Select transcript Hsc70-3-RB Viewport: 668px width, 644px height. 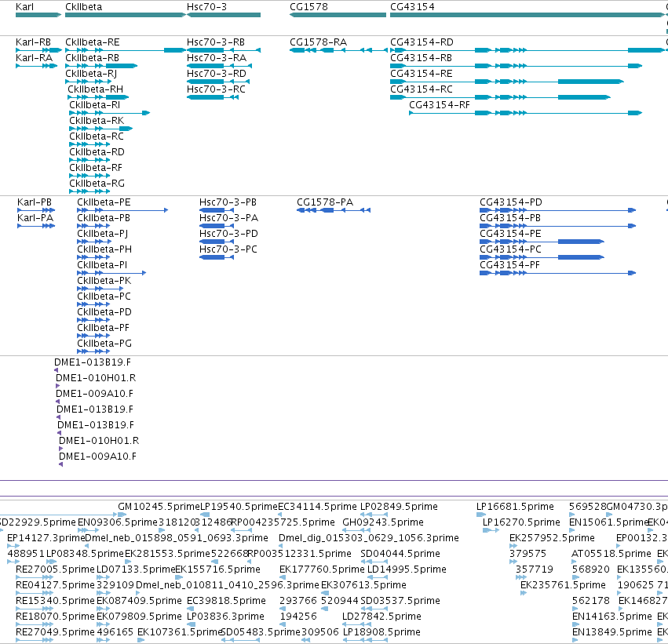tap(216, 42)
